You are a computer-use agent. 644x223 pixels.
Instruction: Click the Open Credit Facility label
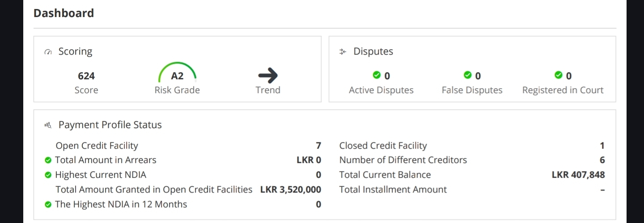click(x=97, y=146)
